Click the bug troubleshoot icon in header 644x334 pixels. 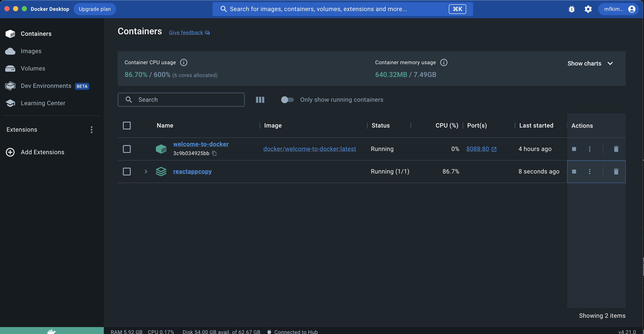[571, 9]
